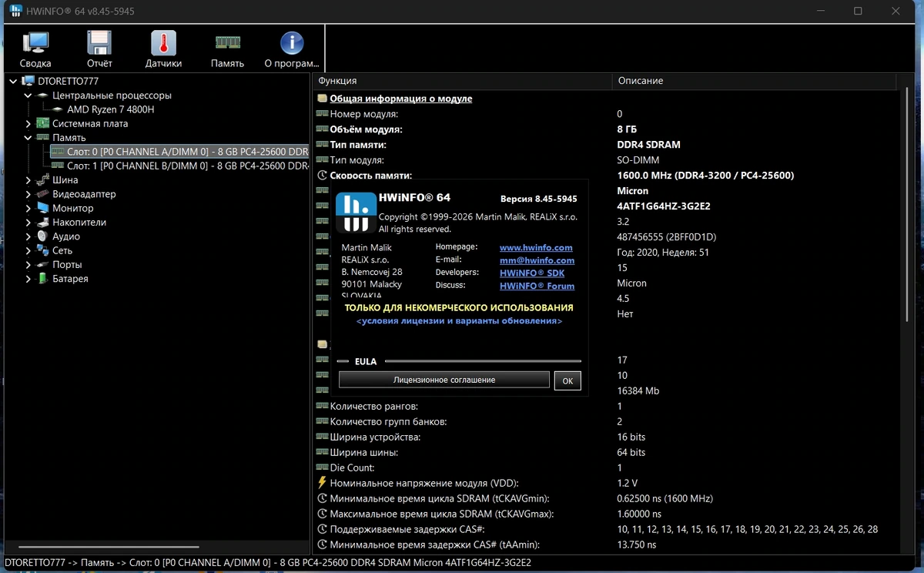Expand the Сеть tree node
This screenshot has height=573, width=924.
click(x=28, y=250)
